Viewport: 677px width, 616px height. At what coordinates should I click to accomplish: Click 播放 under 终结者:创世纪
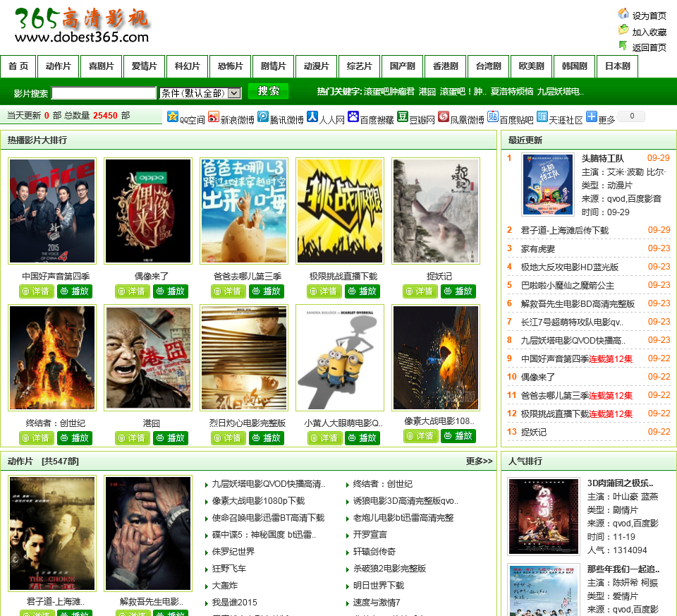pos(75,438)
